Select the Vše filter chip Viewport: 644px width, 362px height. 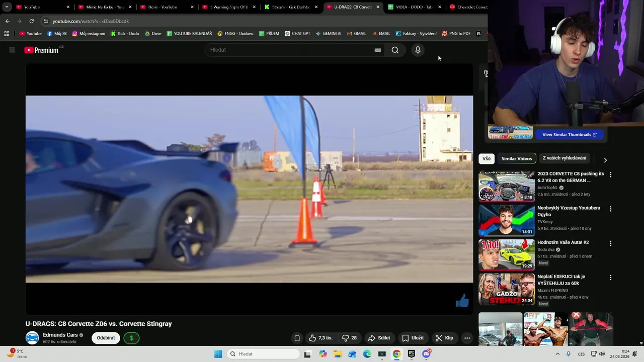(x=487, y=158)
